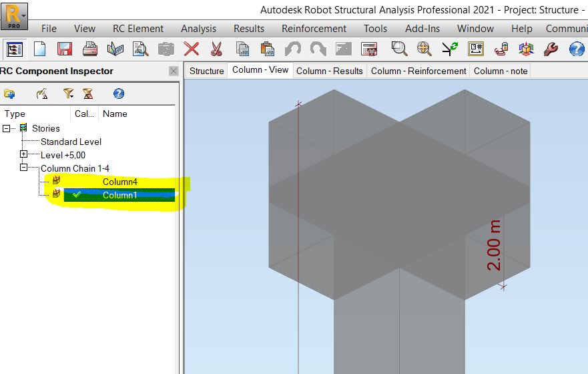Switch to the Column - Results tab

click(x=330, y=71)
